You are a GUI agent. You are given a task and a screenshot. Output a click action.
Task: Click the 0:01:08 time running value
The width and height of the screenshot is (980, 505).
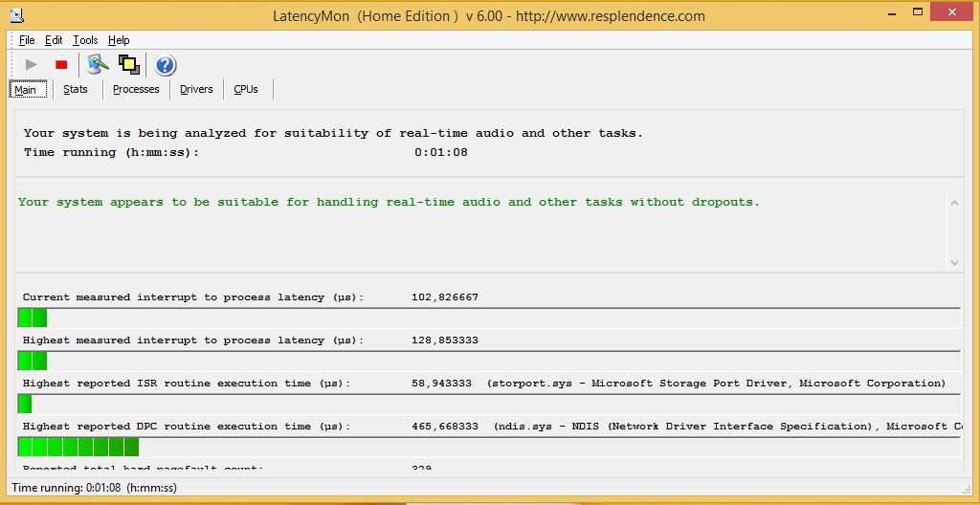[440, 152]
